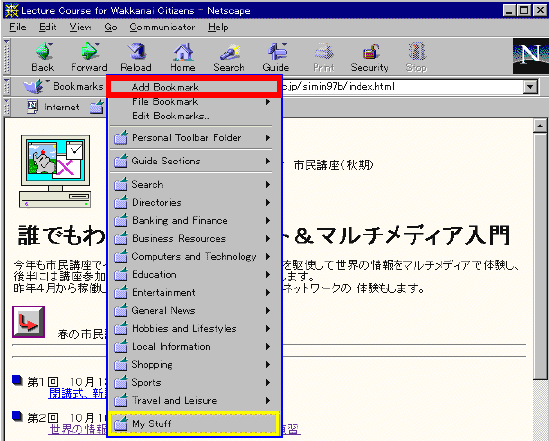This screenshot has height=441, width=549.
Task: Open the Guide toolbar icon
Action: coord(276,57)
